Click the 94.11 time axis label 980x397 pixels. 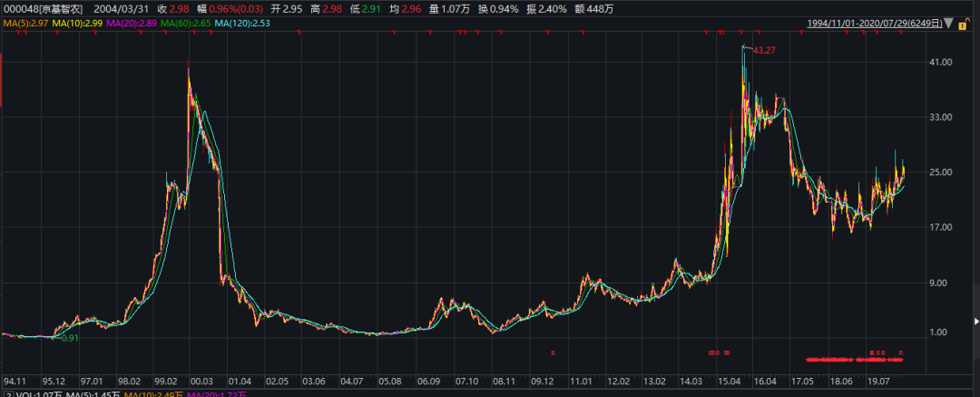click(x=15, y=382)
